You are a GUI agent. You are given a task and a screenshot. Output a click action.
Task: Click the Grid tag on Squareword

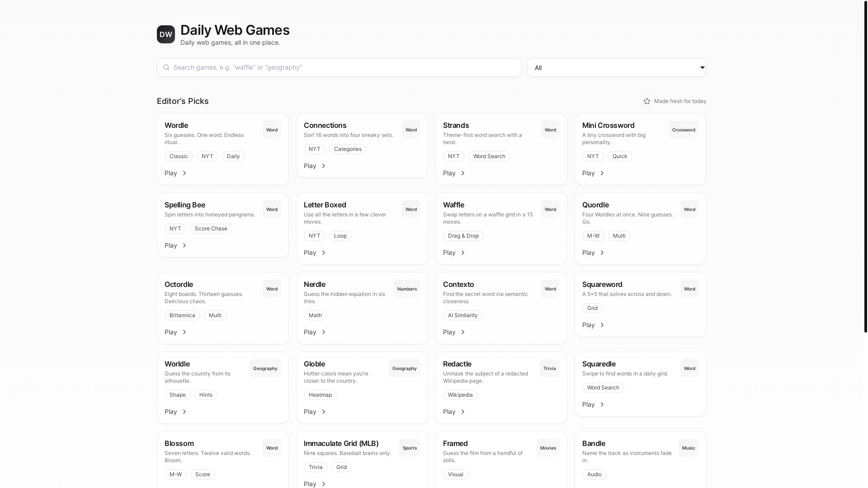pos(592,308)
